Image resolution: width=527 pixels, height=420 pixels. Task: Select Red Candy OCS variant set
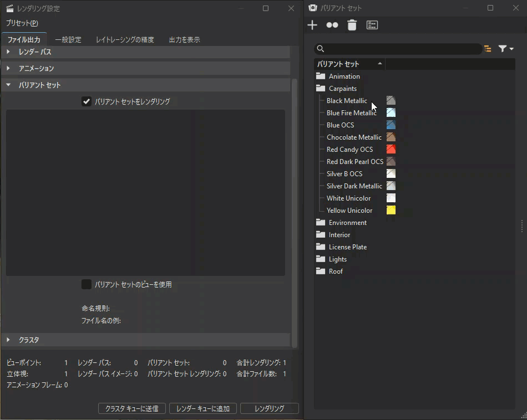(349, 150)
